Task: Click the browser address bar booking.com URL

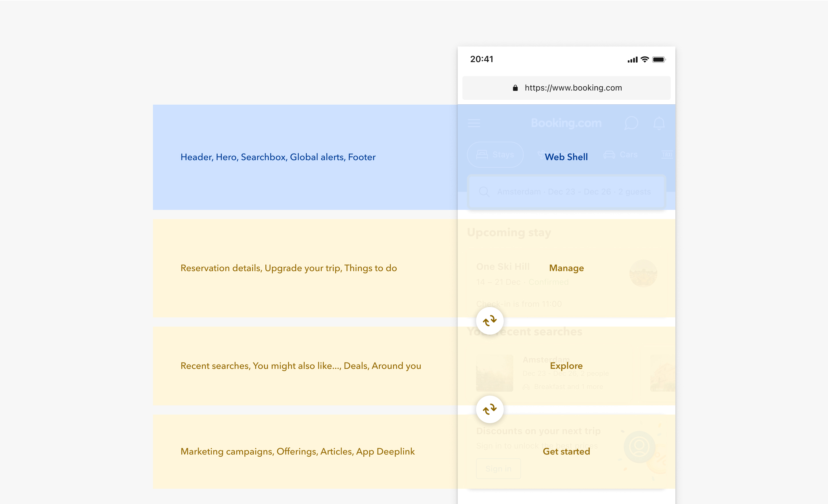Action: click(567, 88)
